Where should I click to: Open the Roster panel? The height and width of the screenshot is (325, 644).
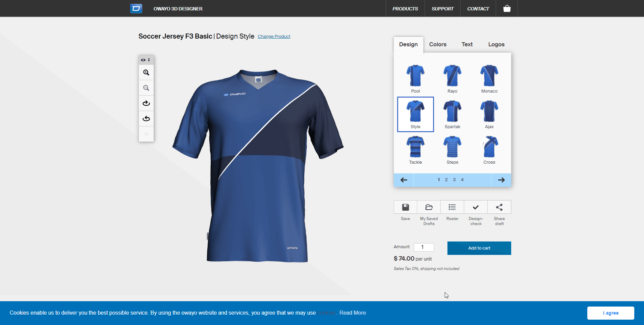(452, 207)
